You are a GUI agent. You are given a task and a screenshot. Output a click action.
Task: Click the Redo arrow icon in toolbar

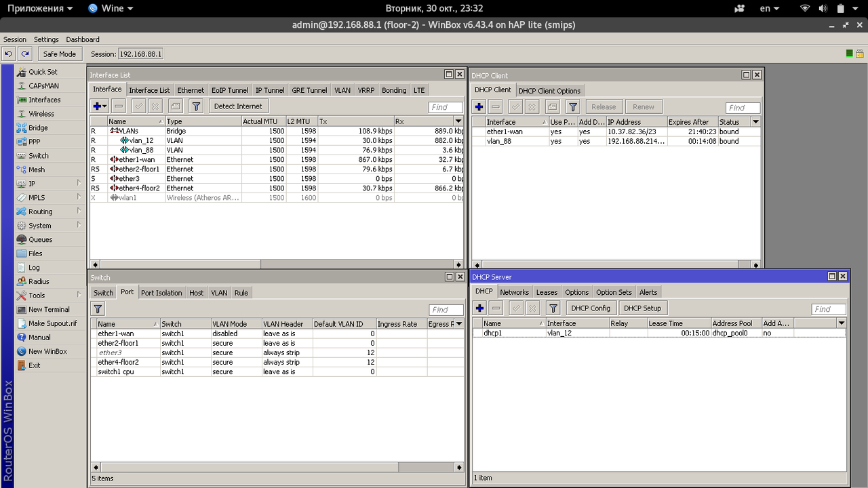pos(25,54)
